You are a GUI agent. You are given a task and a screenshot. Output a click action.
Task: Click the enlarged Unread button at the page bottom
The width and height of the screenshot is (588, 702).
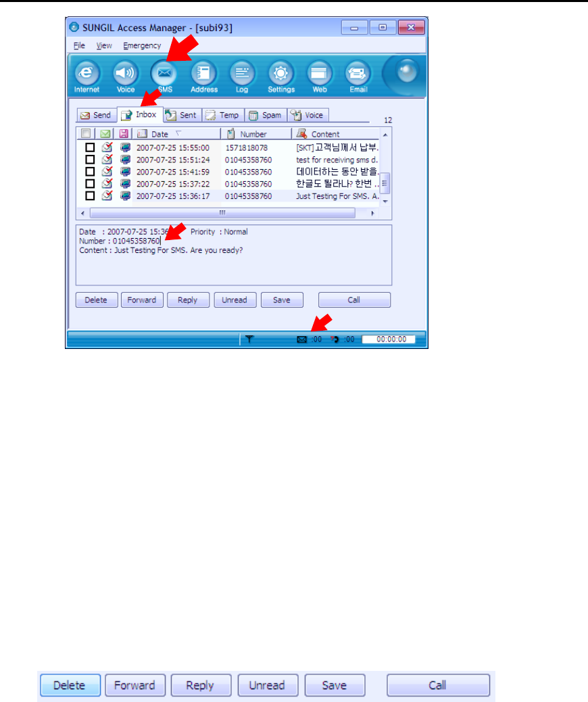pyautogui.click(x=268, y=686)
